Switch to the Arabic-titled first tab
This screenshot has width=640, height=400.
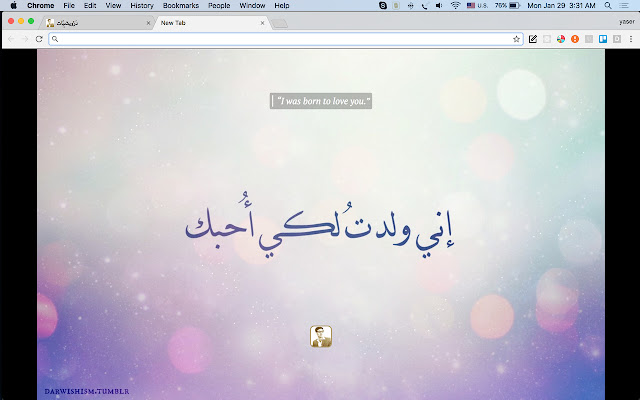pyautogui.click(x=96, y=23)
